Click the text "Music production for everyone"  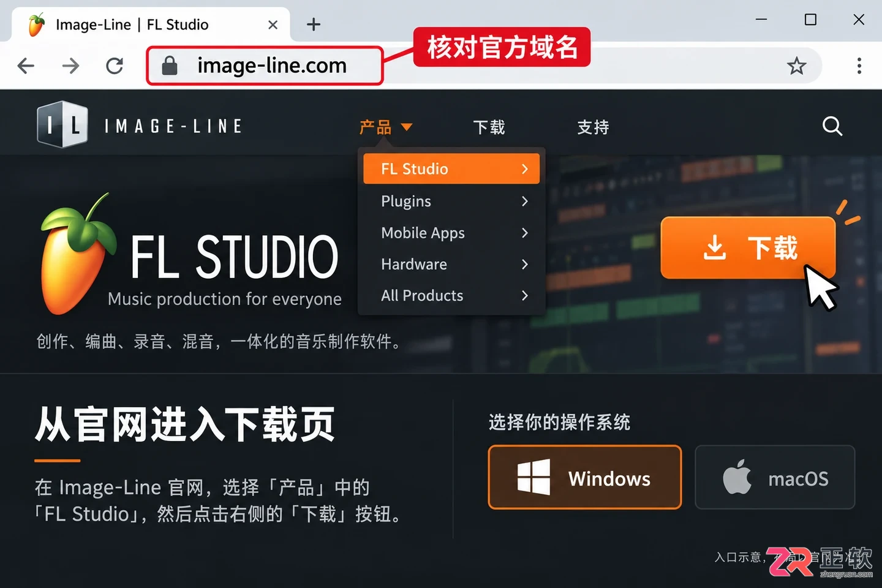pos(225,299)
